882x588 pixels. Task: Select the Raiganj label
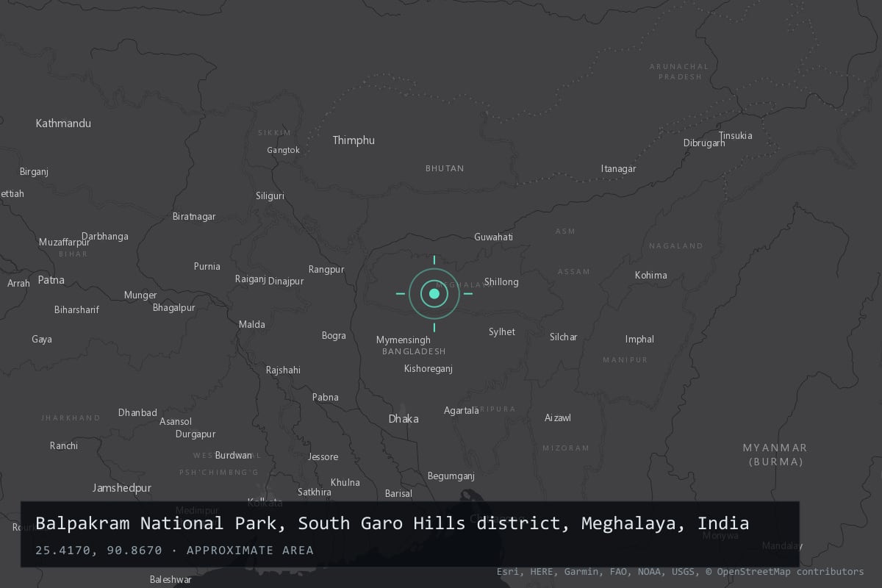[251, 279]
